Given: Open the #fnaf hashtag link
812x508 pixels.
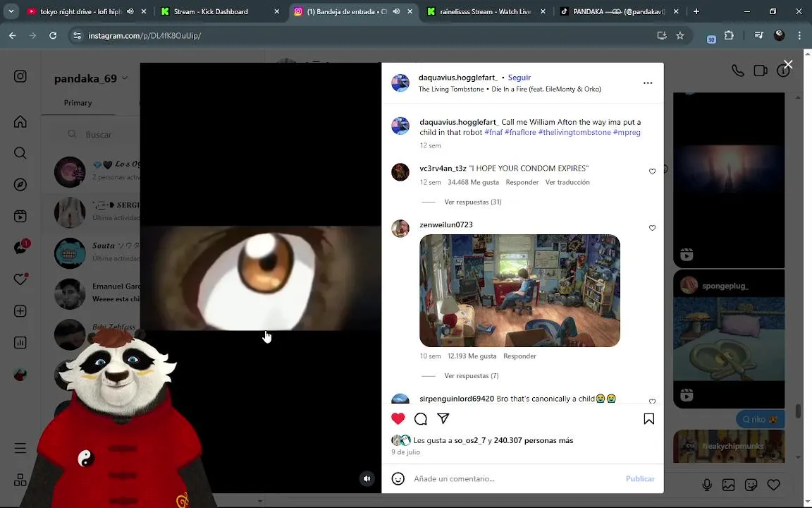Looking at the screenshot, I should (x=493, y=132).
